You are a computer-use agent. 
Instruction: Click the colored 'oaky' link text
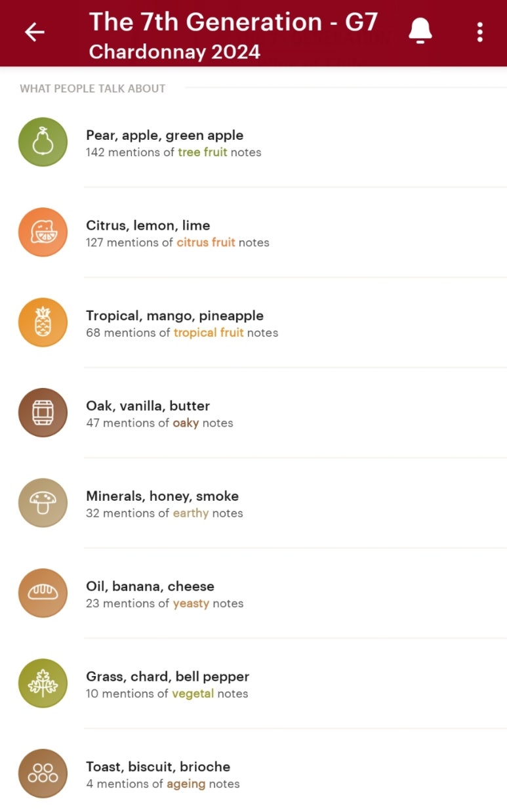[x=186, y=423]
